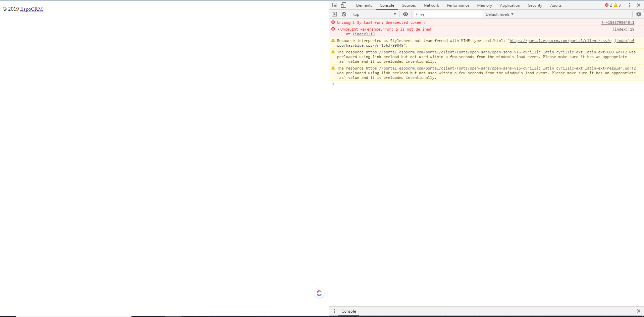This screenshot has height=317, width=644.
Task: Click the console Filter input field
Action: point(448,14)
